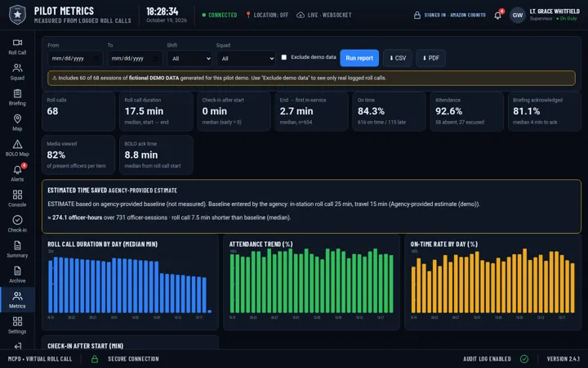Open the Archive sidebar item
The height and width of the screenshot is (368, 588).
click(17, 275)
